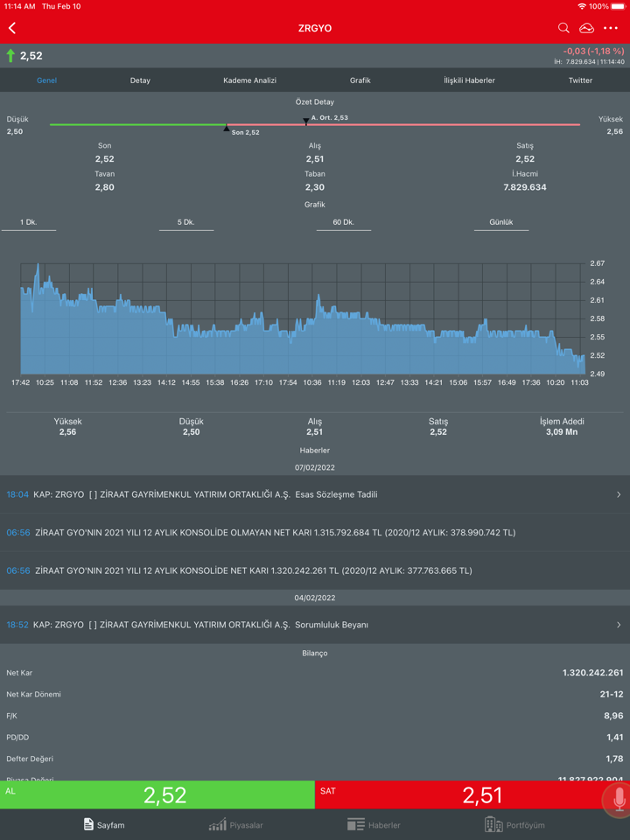The height and width of the screenshot is (840, 630).
Task: Open the search magnifier icon
Action: coord(563,28)
